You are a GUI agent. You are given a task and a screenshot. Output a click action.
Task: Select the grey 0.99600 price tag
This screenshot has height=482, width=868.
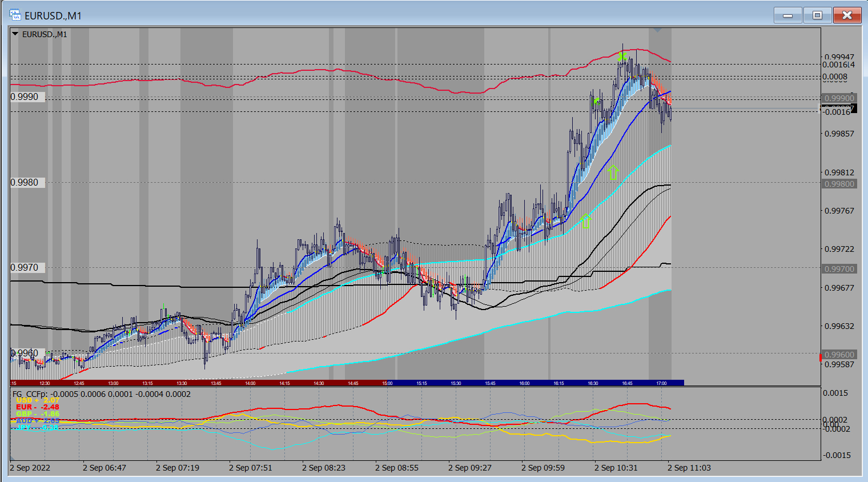[x=839, y=355]
